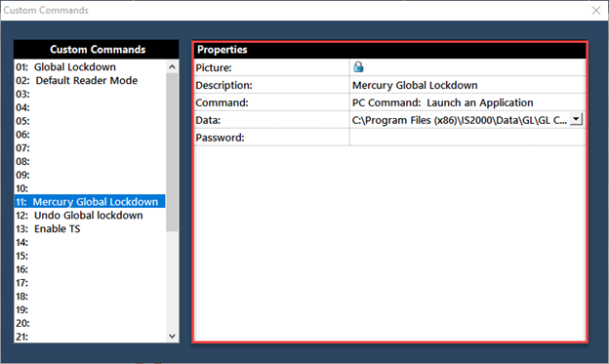Screen dimensions: 609x364
Task: Click the Custom Commands list scrollbar thumb
Action: tap(172, 152)
